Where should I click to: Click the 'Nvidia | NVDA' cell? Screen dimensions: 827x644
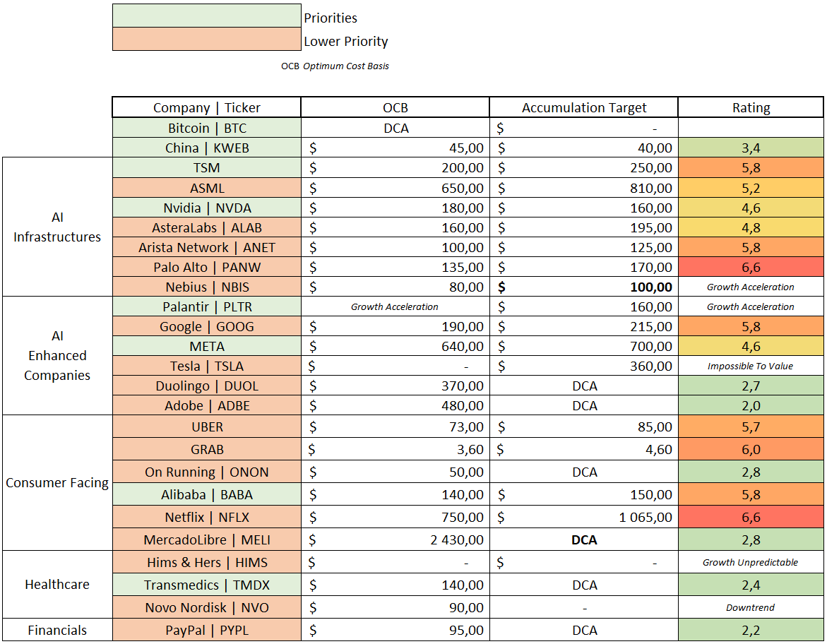(x=207, y=208)
